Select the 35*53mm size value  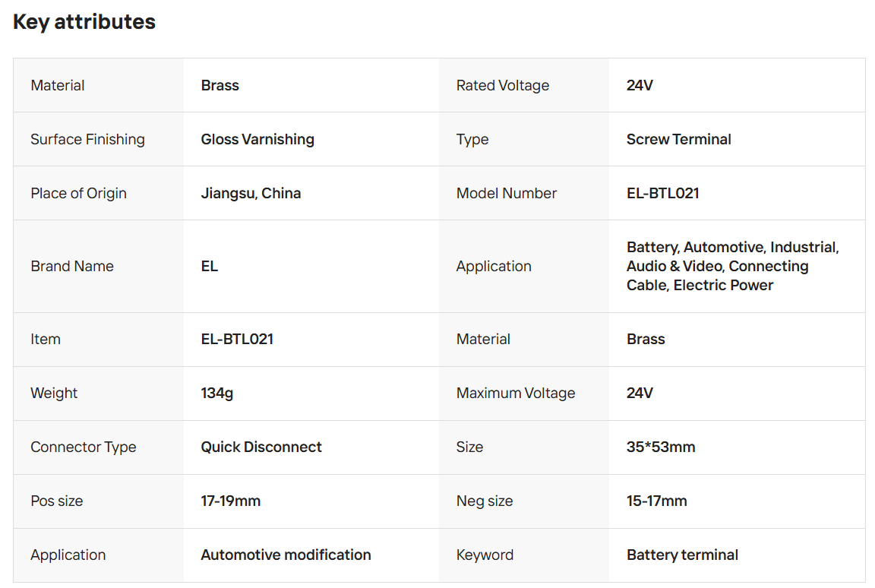[x=660, y=447]
